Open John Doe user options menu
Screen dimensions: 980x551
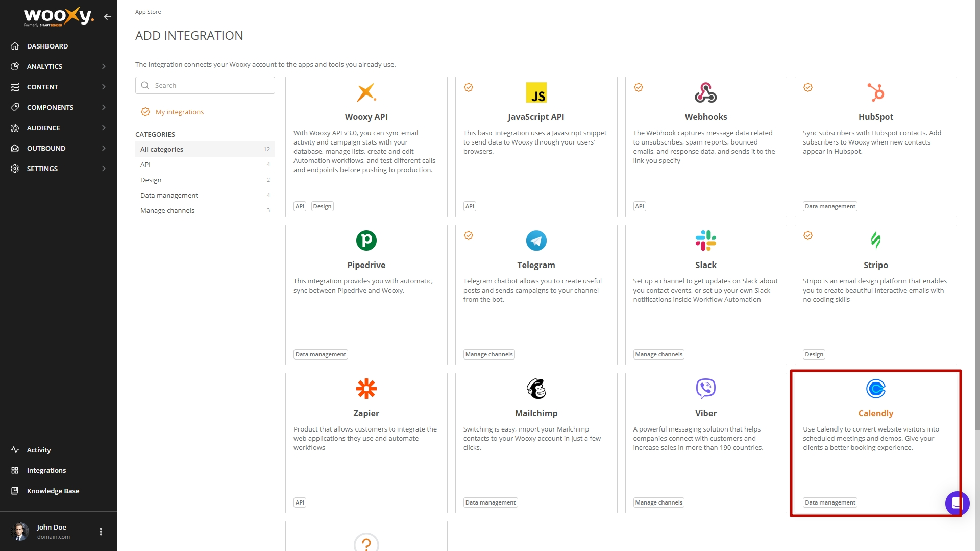tap(101, 532)
